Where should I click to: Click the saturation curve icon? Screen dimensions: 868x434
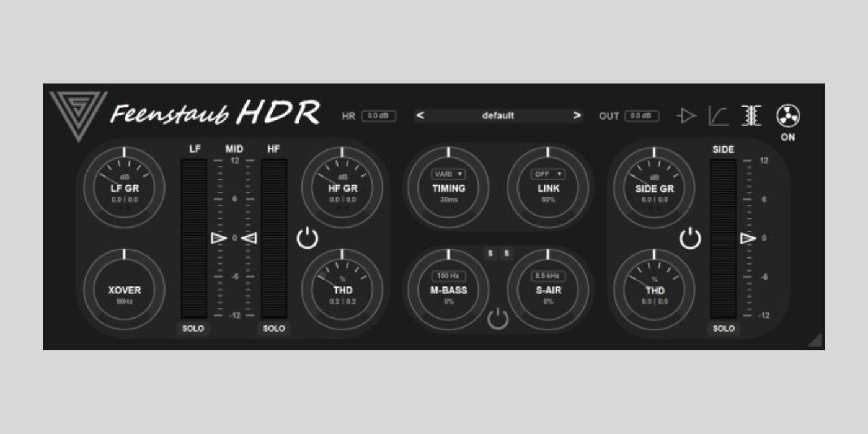[719, 116]
